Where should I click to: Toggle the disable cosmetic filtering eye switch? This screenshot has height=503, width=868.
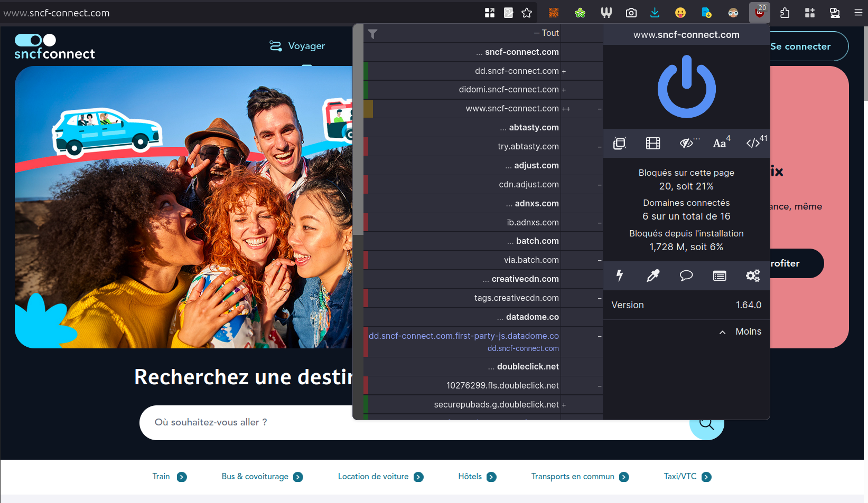click(x=687, y=143)
